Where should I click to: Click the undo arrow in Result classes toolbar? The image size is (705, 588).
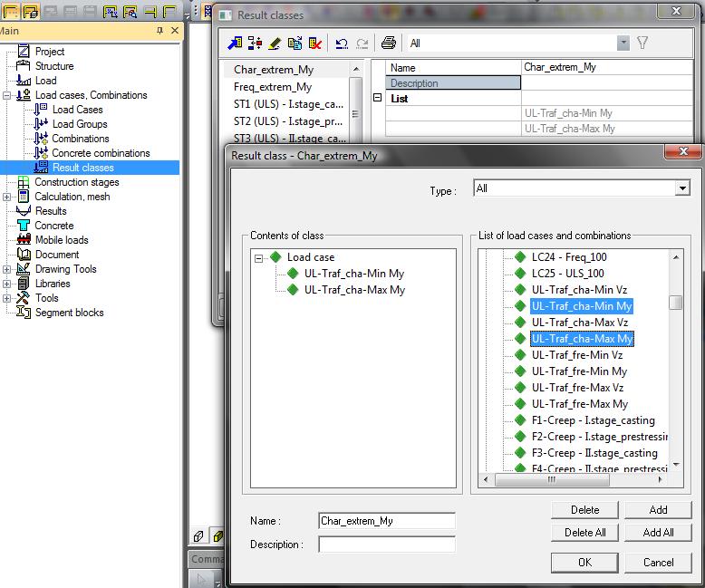(x=342, y=43)
